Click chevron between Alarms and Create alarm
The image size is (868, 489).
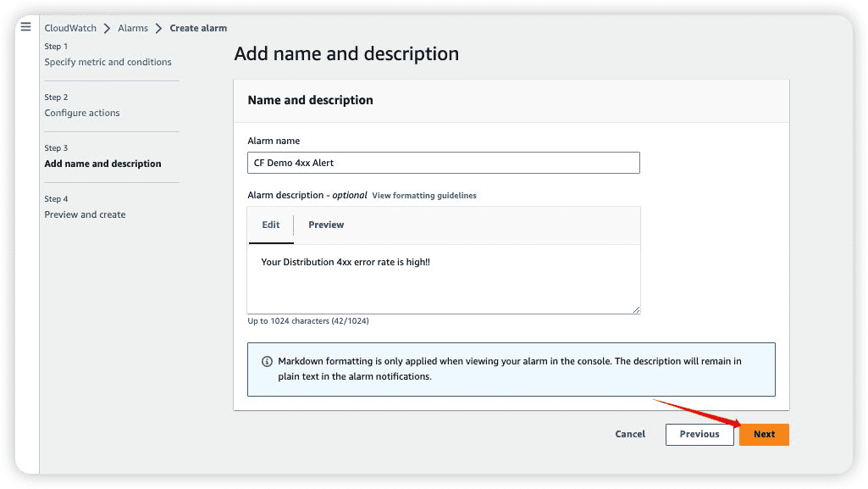click(158, 28)
